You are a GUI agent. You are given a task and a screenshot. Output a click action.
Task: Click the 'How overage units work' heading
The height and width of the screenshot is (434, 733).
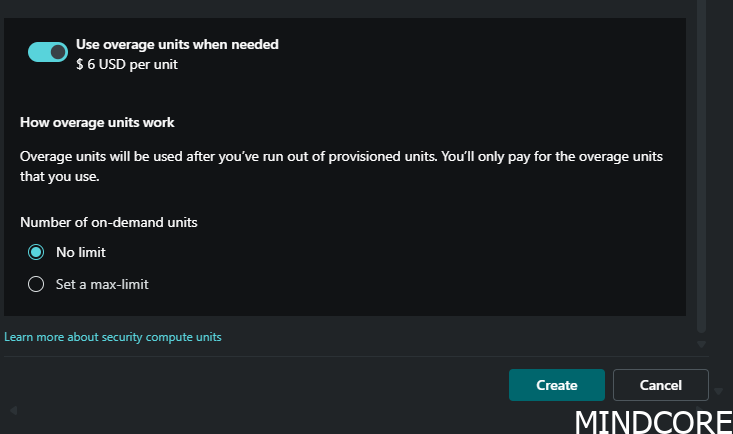click(97, 123)
